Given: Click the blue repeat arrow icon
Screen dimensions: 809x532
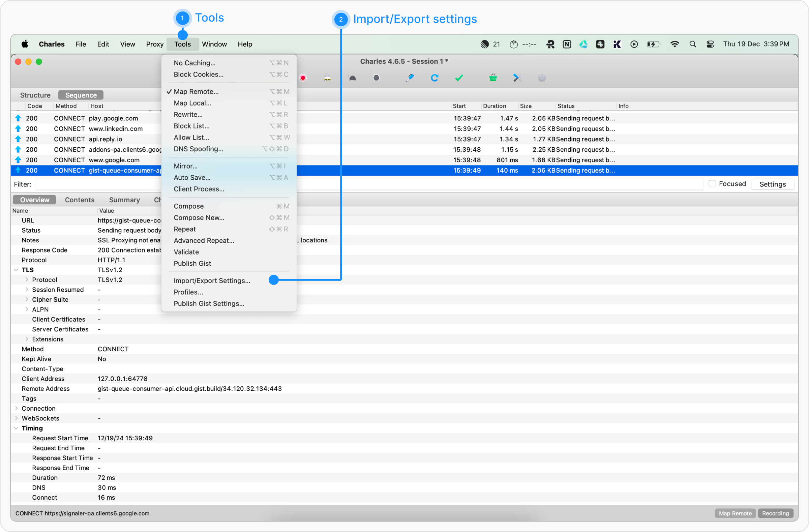Looking at the screenshot, I should pyautogui.click(x=435, y=78).
